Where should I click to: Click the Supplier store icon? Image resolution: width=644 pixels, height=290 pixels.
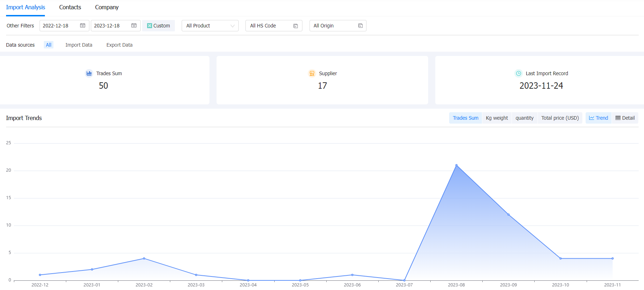(312, 73)
